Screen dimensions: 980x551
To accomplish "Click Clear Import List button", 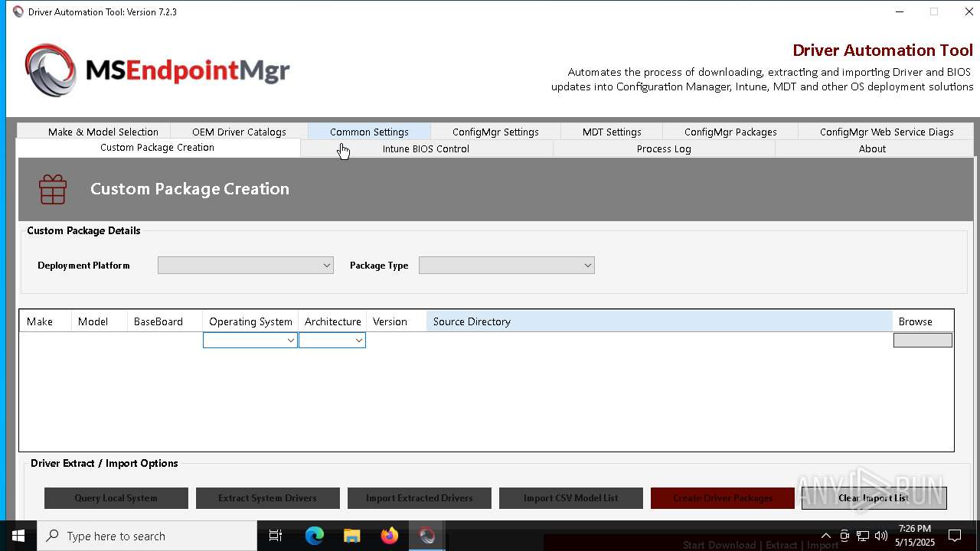I will (874, 498).
